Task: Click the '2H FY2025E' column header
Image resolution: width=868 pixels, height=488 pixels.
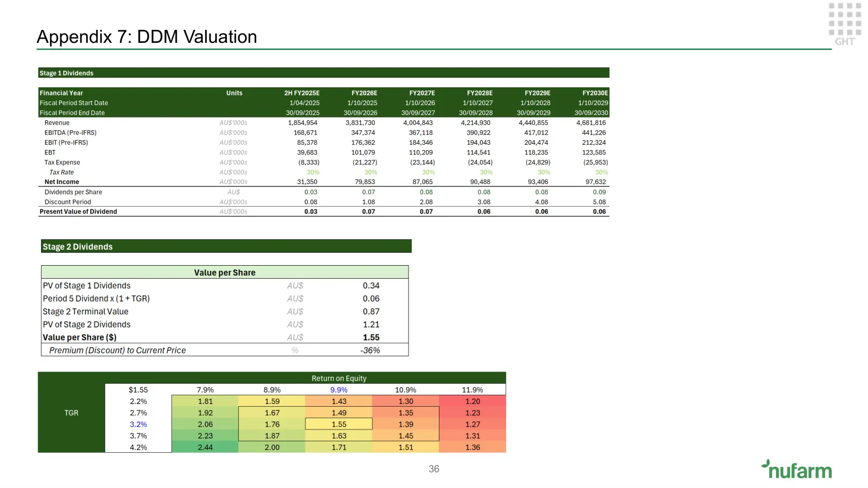Action: coord(302,93)
